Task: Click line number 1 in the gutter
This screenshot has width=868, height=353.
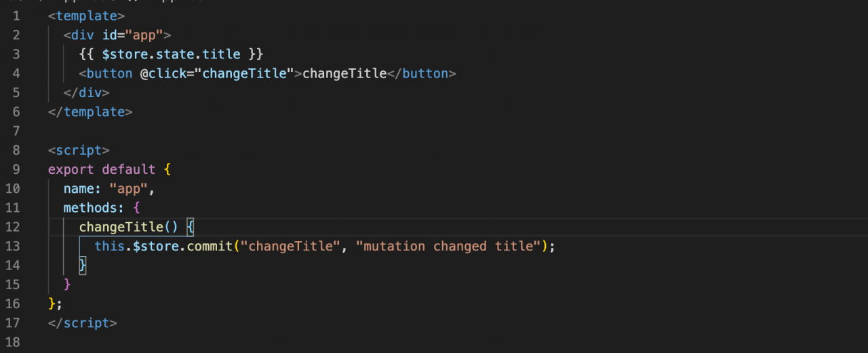Action: [16, 15]
